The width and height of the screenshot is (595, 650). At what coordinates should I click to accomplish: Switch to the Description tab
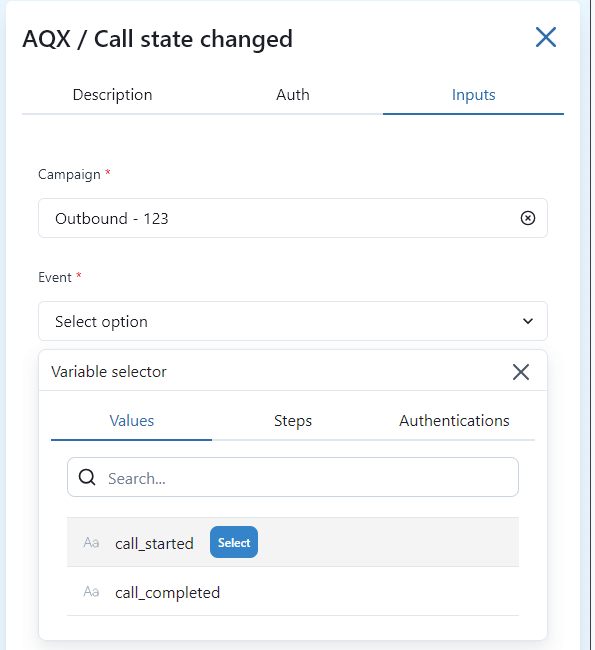[x=112, y=95]
